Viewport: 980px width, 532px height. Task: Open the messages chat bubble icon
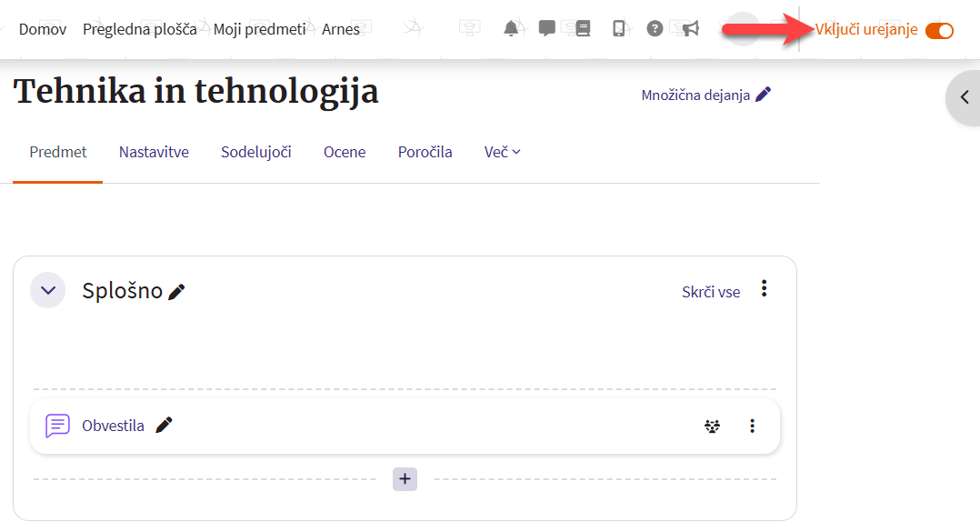pos(546,29)
